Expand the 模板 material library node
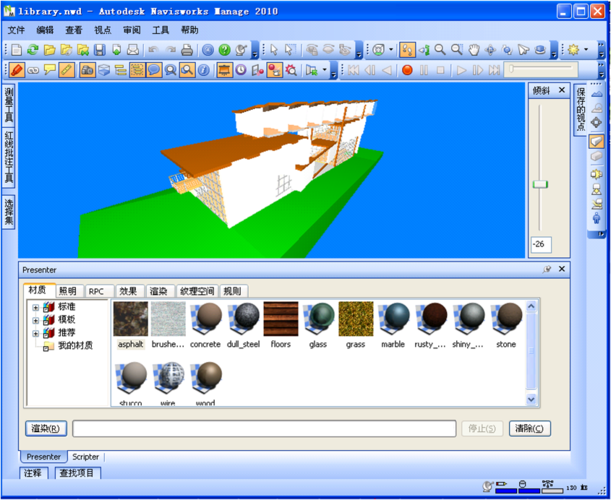The image size is (611, 500). coord(35,320)
